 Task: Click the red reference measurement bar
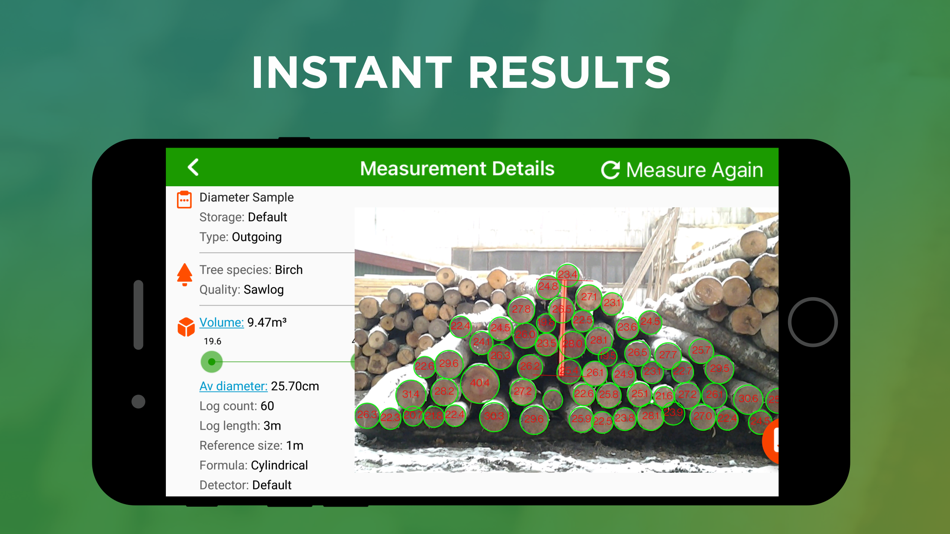pos(562,330)
